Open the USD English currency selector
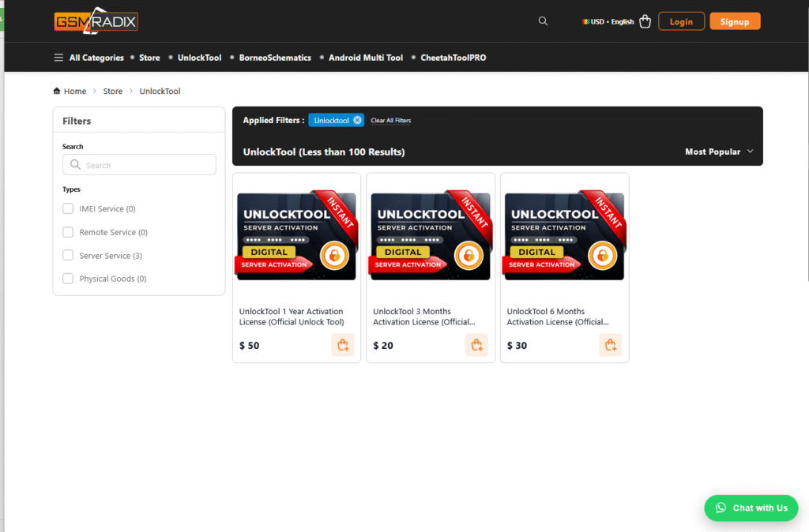 tap(608, 22)
